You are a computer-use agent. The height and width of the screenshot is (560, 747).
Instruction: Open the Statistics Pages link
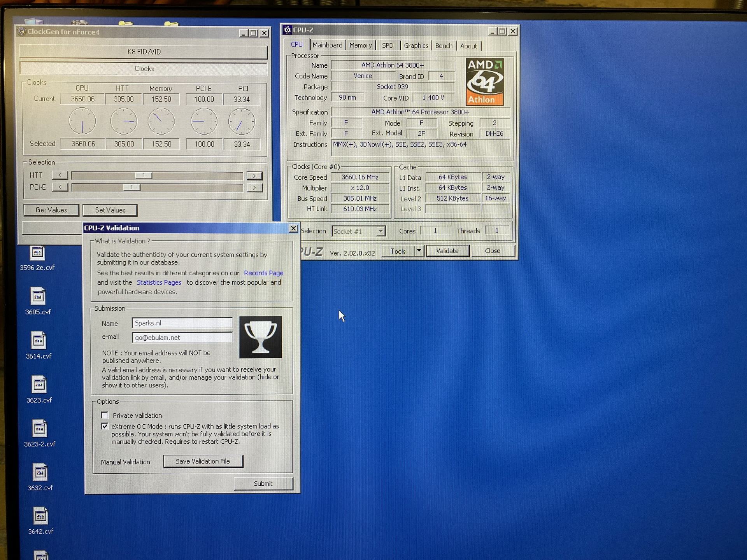(159, 282)
